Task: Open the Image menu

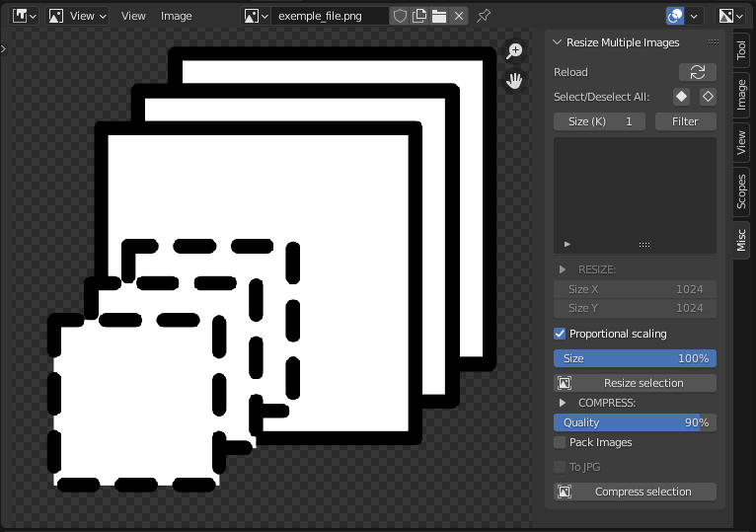Action: click(x=176, y=16)
